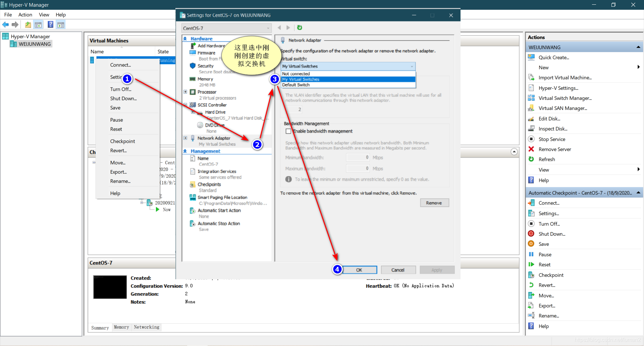The height and width of the screenshot is (346, 644).
Task: Select SCSI Controller item
Action: click(x=212, y=105)
